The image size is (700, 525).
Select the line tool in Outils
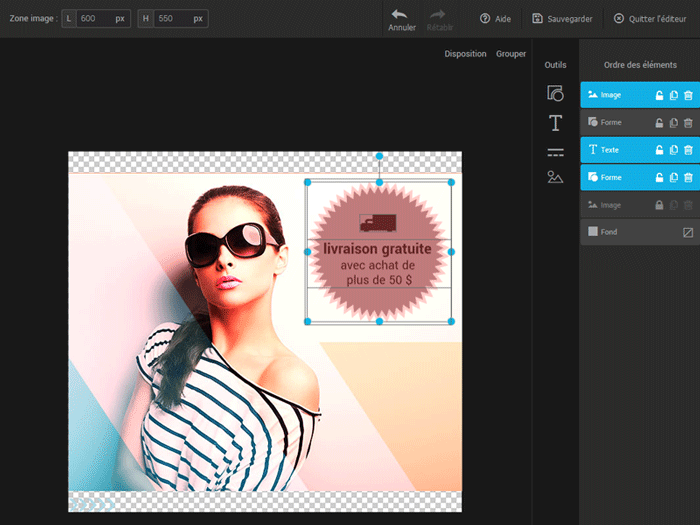coord(555,152)
